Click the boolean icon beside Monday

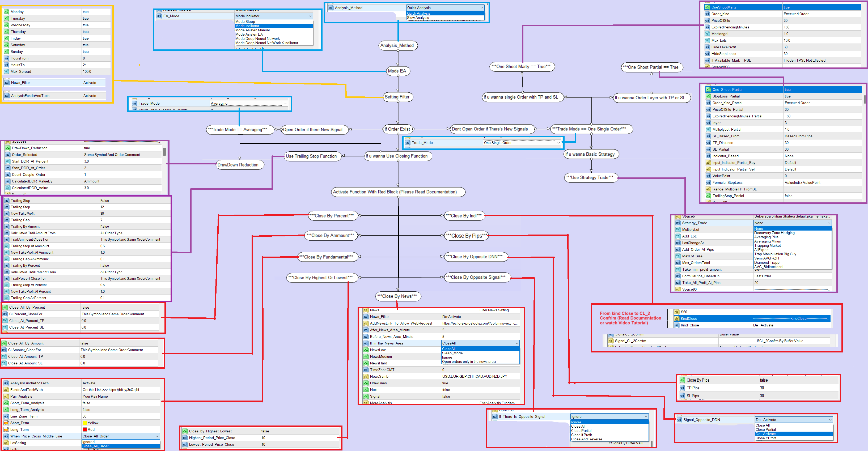[x=6, y=12]
